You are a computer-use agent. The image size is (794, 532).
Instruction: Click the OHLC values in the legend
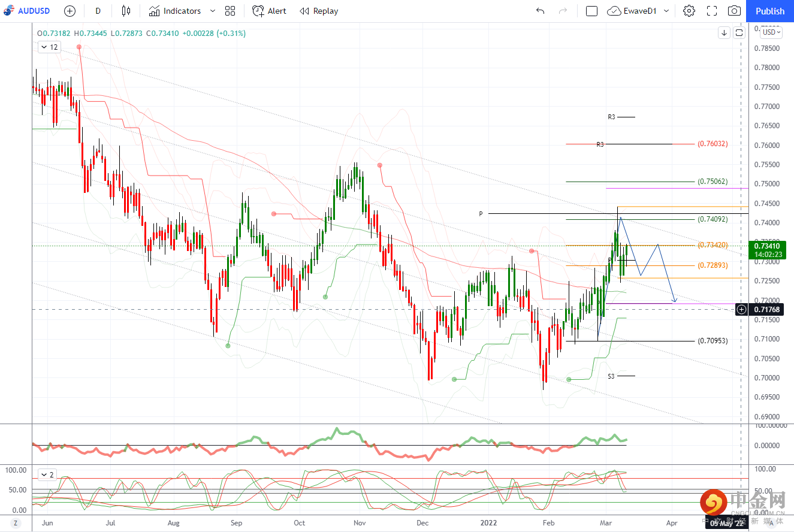click(x=141, y=34)
